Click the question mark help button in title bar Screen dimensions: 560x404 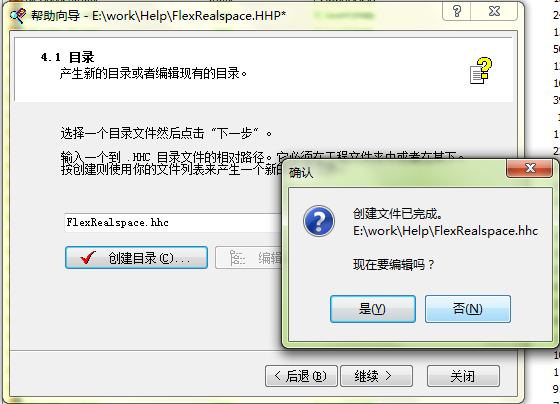[456, 11]
